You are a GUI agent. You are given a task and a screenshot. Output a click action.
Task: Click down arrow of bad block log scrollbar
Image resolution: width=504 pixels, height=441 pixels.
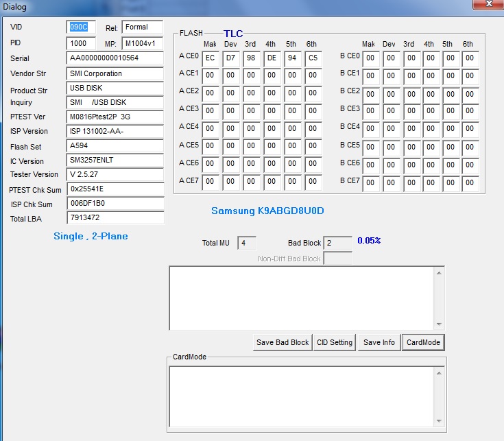439,324
